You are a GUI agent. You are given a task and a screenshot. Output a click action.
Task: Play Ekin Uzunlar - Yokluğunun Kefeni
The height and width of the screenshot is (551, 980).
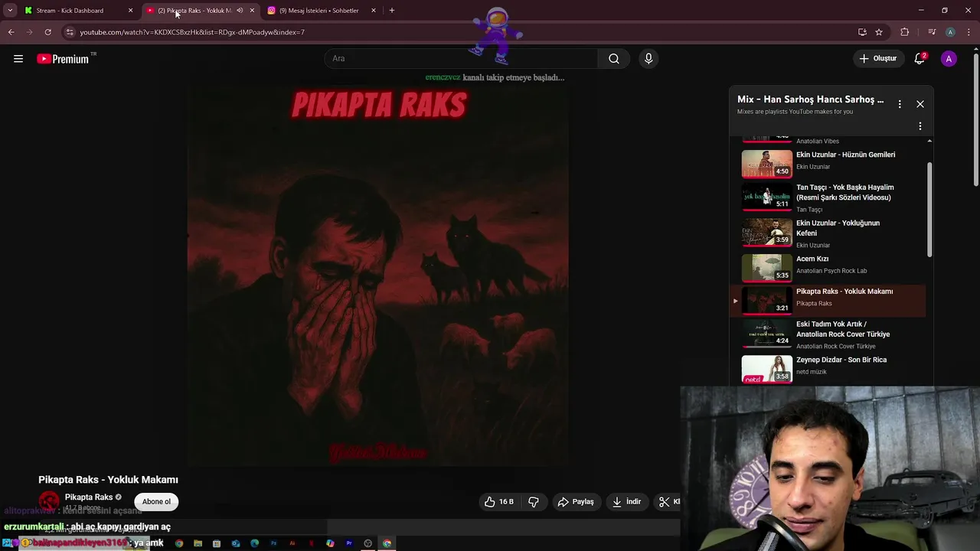[833, 233]
